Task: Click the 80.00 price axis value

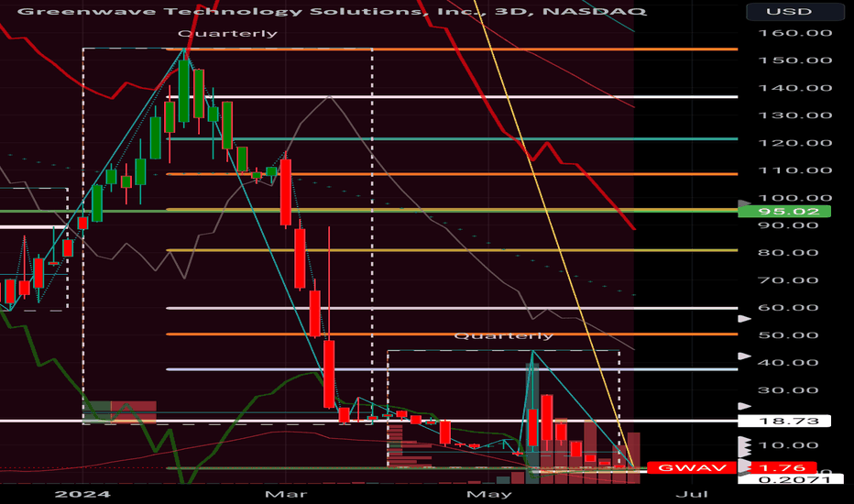Action: tap(789, 253)
